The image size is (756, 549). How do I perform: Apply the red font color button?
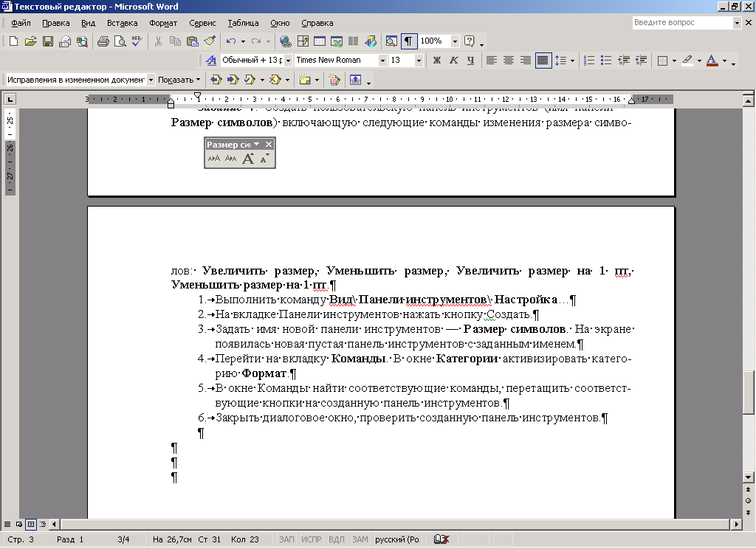(x=712, y=61)
